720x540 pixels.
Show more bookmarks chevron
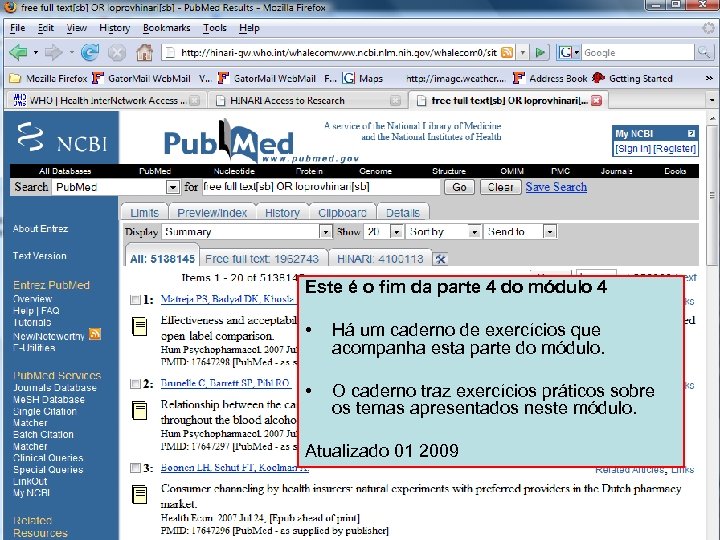(709, 79)
